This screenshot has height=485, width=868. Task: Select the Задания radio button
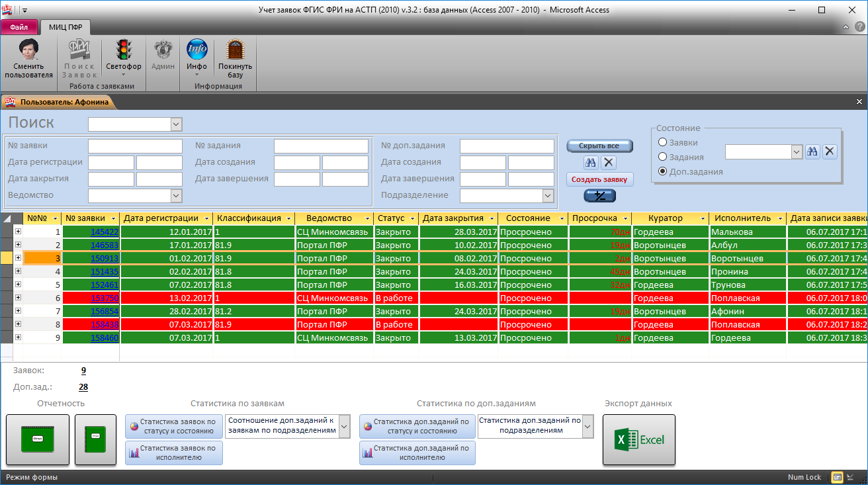662,157
